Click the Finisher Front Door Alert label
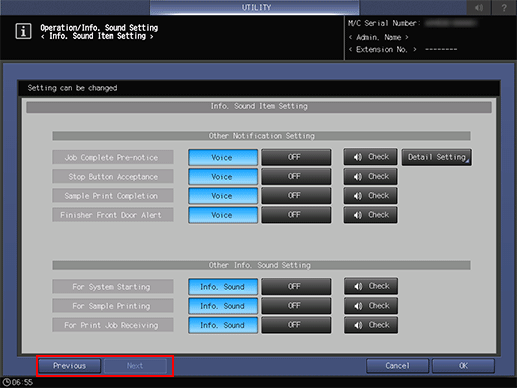The image size is (517, 388). click(113, 215)
